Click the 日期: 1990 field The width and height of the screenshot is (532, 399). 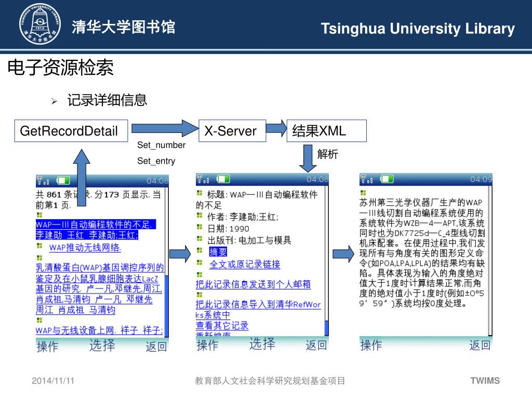click(x=228, y=229)
